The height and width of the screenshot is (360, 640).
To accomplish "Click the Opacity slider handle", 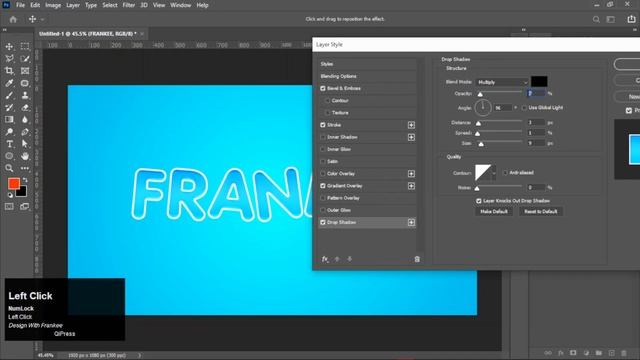I will [480, 94].
